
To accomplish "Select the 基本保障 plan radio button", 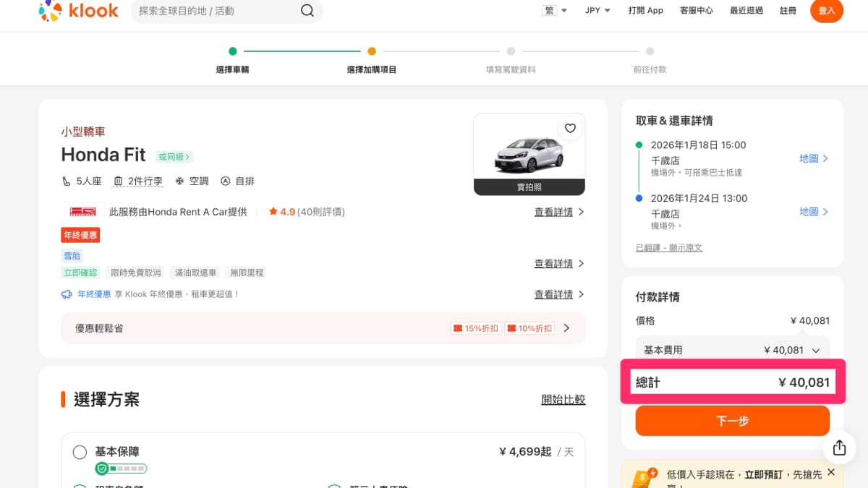I will (x=80, y=452).
